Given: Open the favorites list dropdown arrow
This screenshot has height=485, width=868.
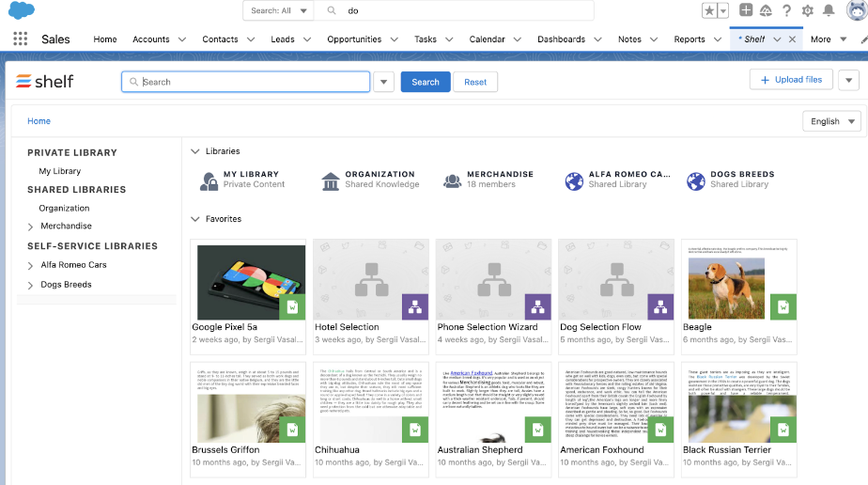Looking at the screenshot, I should [723, 10].
